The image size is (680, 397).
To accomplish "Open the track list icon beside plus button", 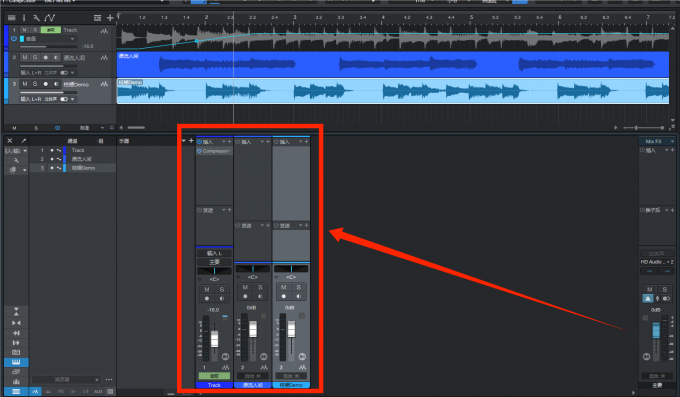I will (98, 18).
